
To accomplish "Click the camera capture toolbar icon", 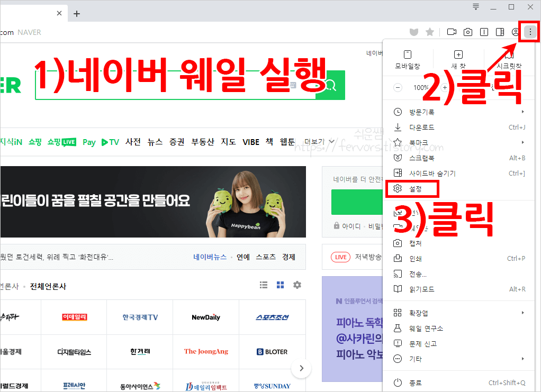I will pyautogui.click(x=467, y=32).
